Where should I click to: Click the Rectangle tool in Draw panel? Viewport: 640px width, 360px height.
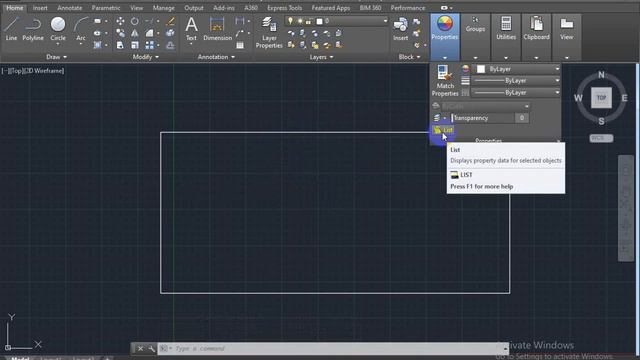click(x=98, y=21)
